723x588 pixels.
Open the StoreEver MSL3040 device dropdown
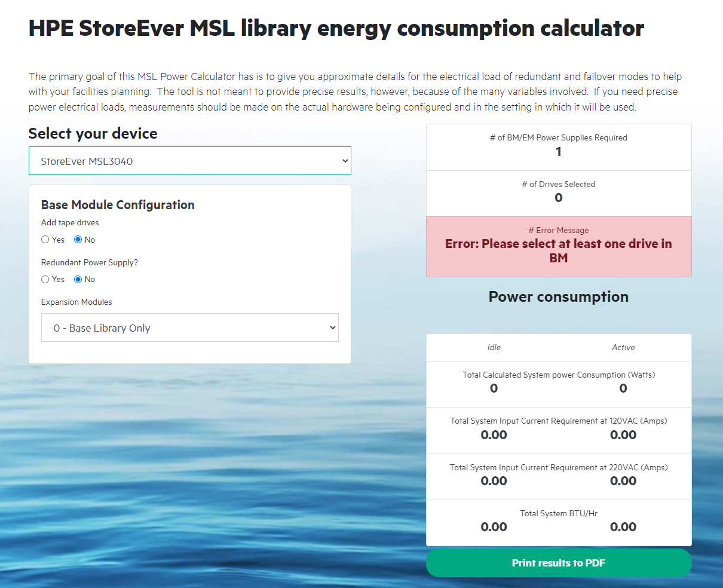pos(190,161)
